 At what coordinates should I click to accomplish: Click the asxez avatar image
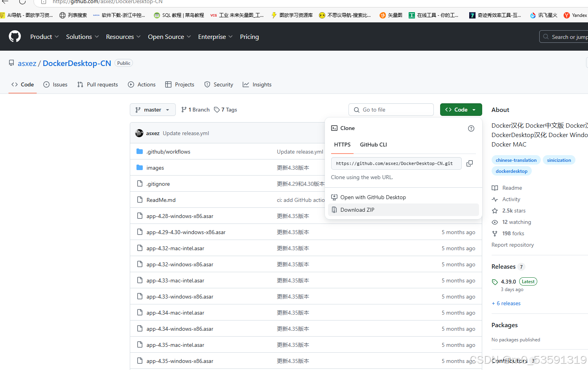(x=139, y=133)
